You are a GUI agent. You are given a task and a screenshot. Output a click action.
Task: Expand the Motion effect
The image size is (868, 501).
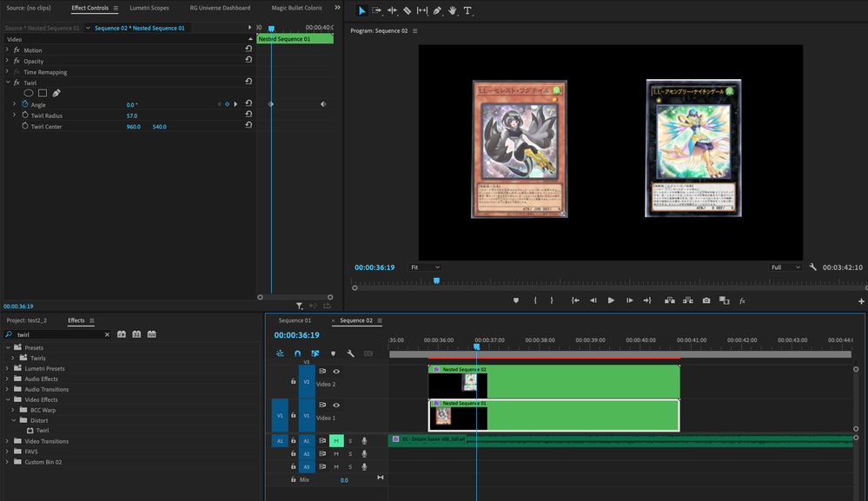tap(7, 50)
